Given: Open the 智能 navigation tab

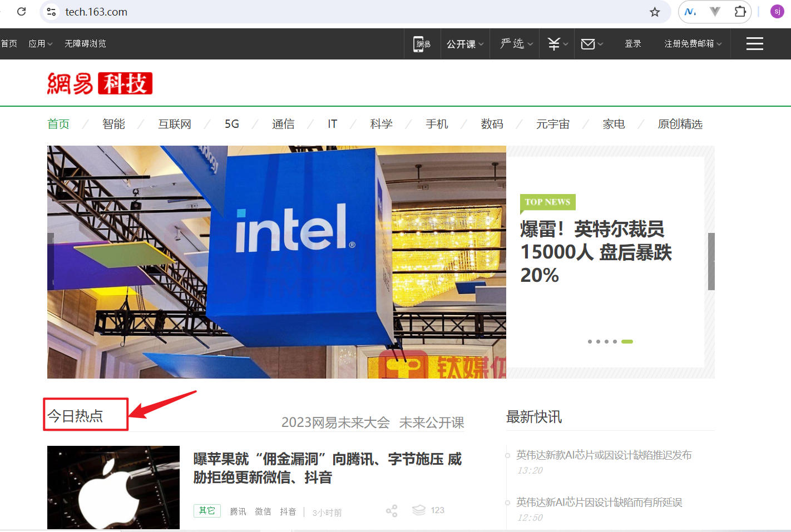Looking at the screenshot, I should click(113, 124).
